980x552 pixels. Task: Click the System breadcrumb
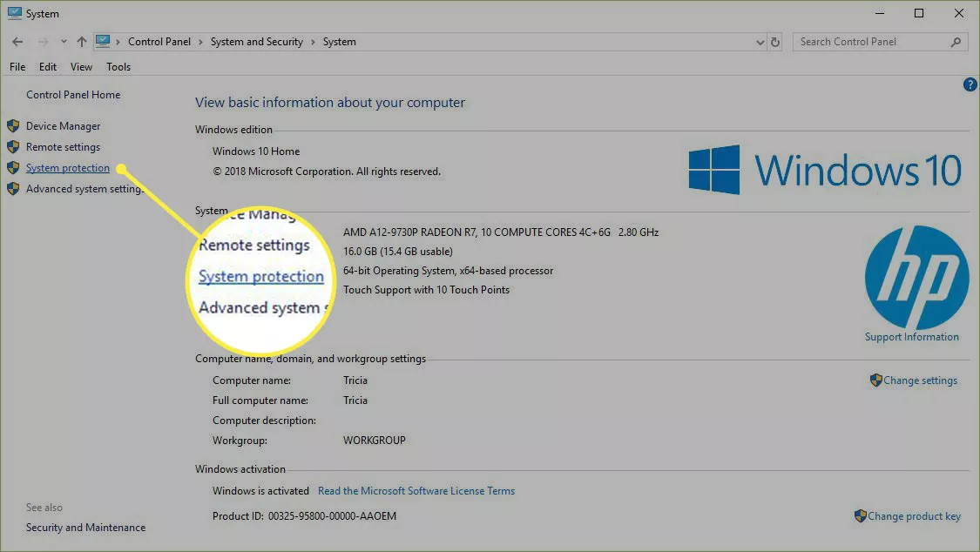tap(340, 42)
